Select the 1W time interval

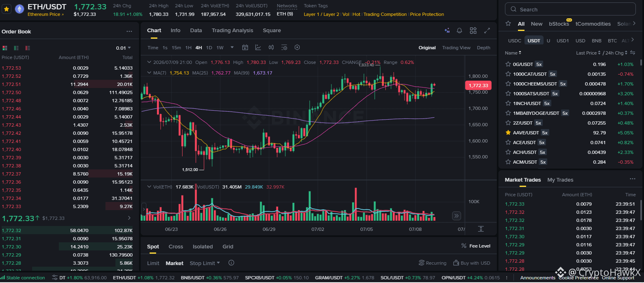click(220, 48)
